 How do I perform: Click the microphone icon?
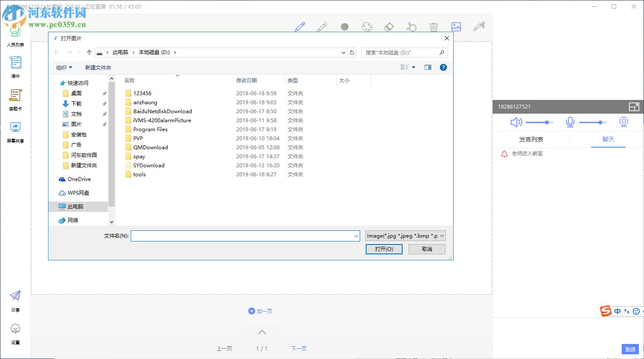[570, 122]
